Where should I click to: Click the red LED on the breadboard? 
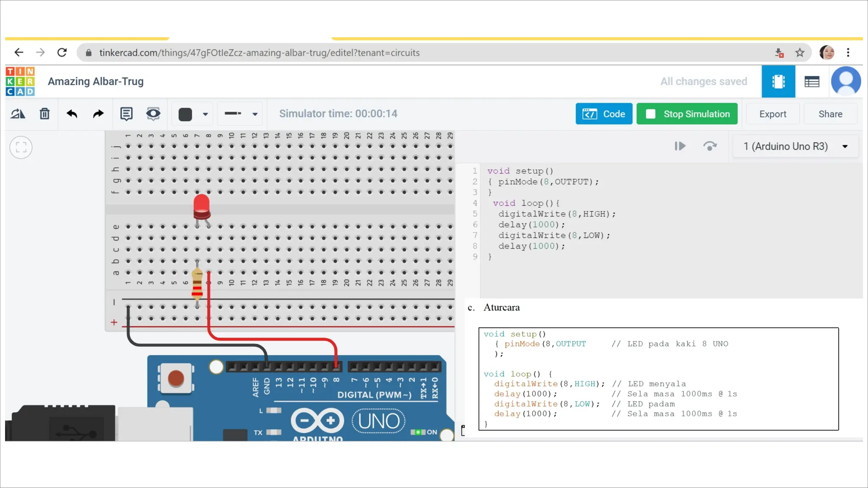coord(201,207)
